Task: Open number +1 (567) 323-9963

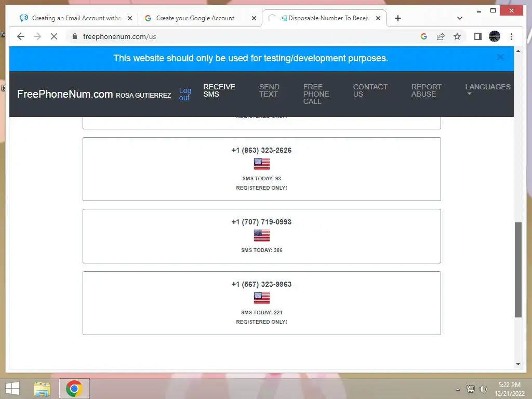Action: coord(261,284)
